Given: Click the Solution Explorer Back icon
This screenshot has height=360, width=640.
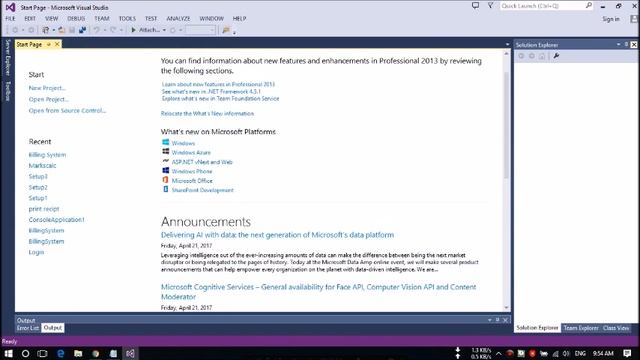Looking at the screenshot, I should [x=521, y=56].
